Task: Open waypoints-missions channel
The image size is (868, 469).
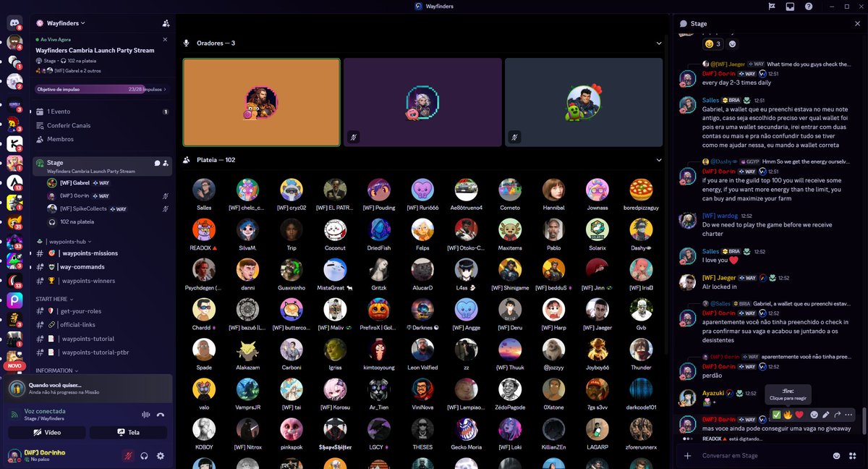Action: [102, 253]
